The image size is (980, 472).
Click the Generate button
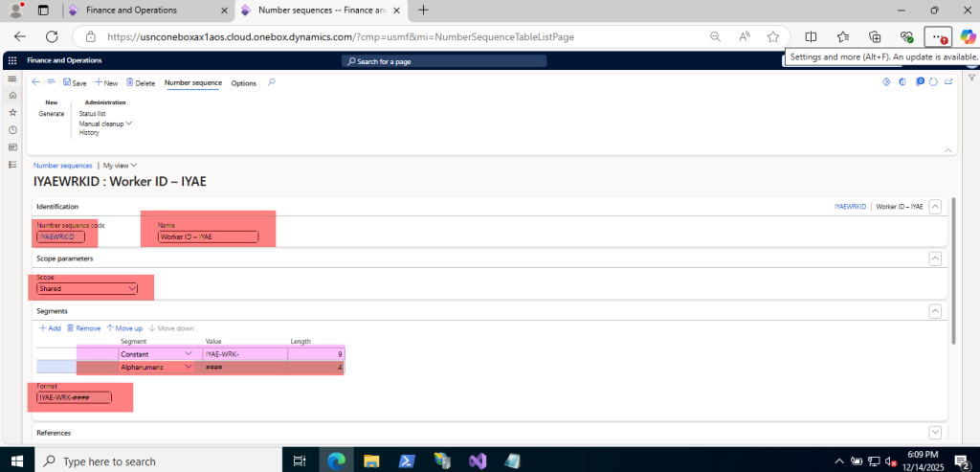[52, 113]
